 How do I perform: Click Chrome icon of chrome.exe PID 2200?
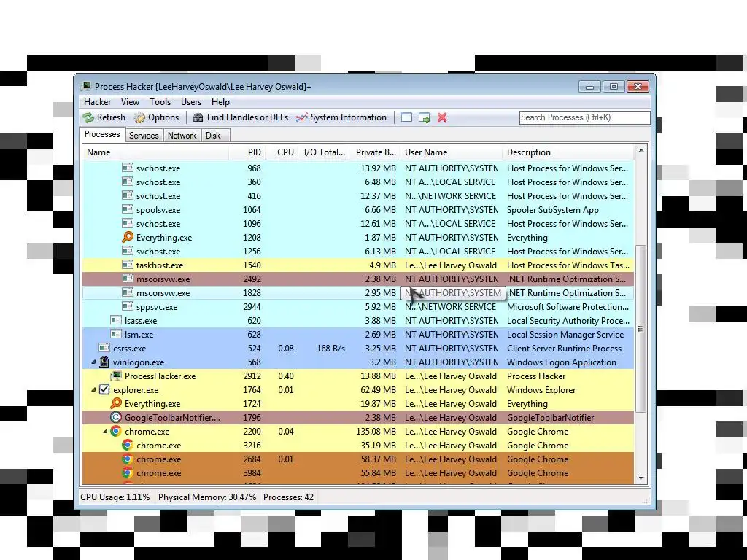click(x=115, y=431)
